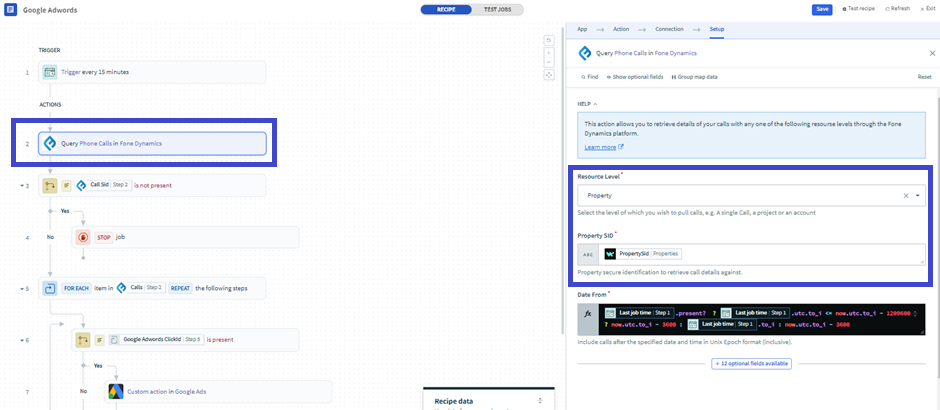
Task: Click the REPEAT label in step 5
Action: (x=180, y=288)
